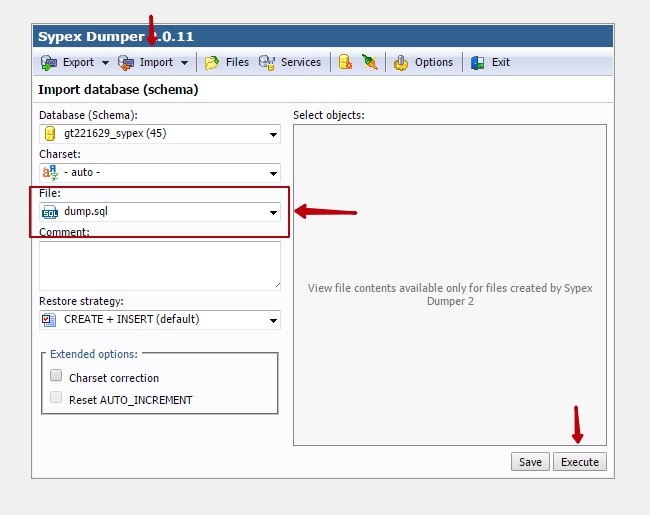Click the Extended options legend text
Screen dimensions: 650x515
[94, 354]
